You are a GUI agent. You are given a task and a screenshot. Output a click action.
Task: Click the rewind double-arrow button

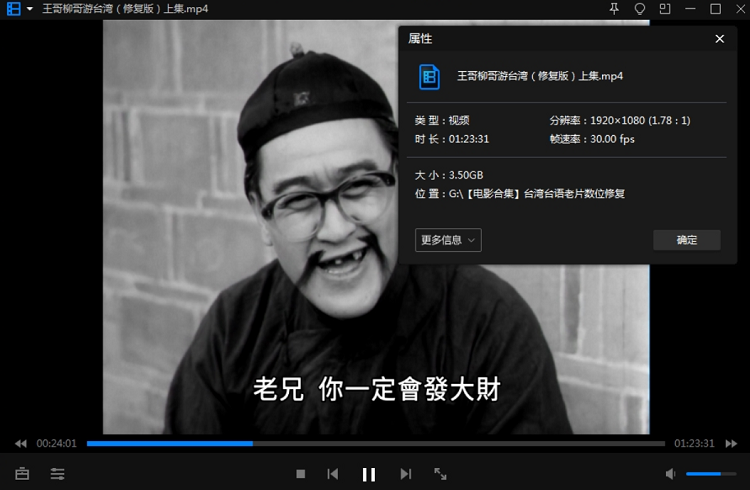(x=20, y=443)
